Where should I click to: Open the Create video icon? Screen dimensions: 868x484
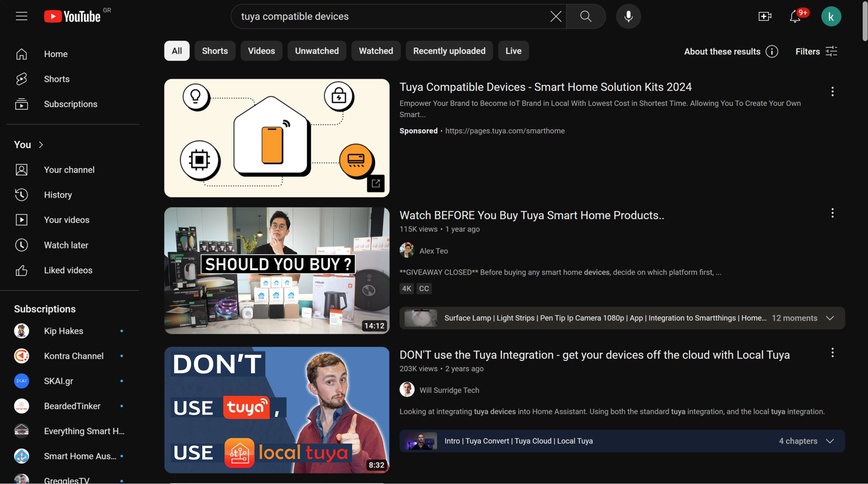click(764, 16)
